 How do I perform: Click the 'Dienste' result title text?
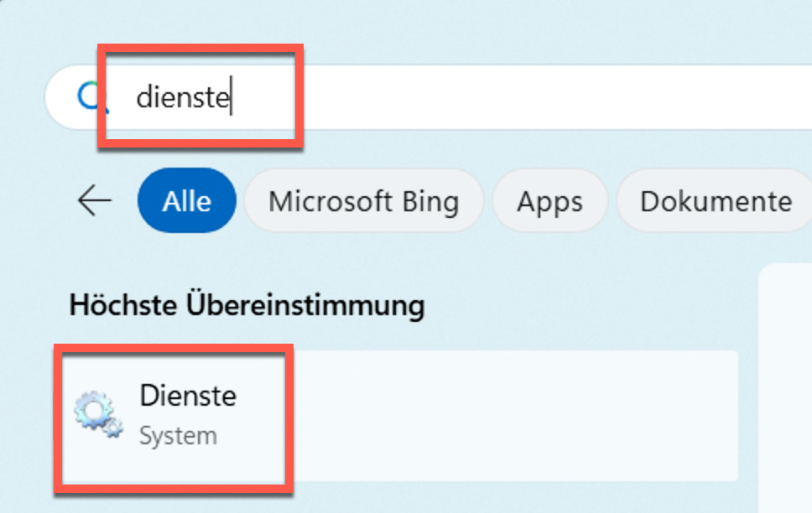pyautogui.click(x=188, y=396)
